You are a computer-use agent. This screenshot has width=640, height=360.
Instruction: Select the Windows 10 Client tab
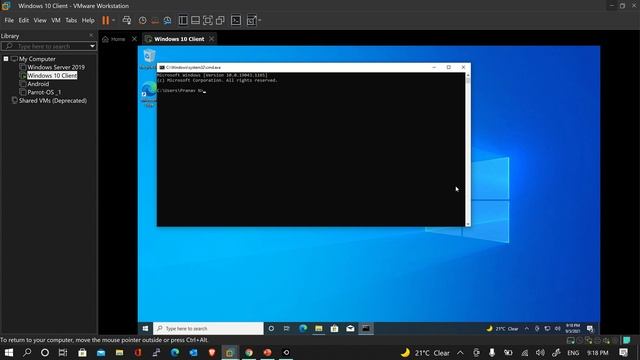point(175,39)
